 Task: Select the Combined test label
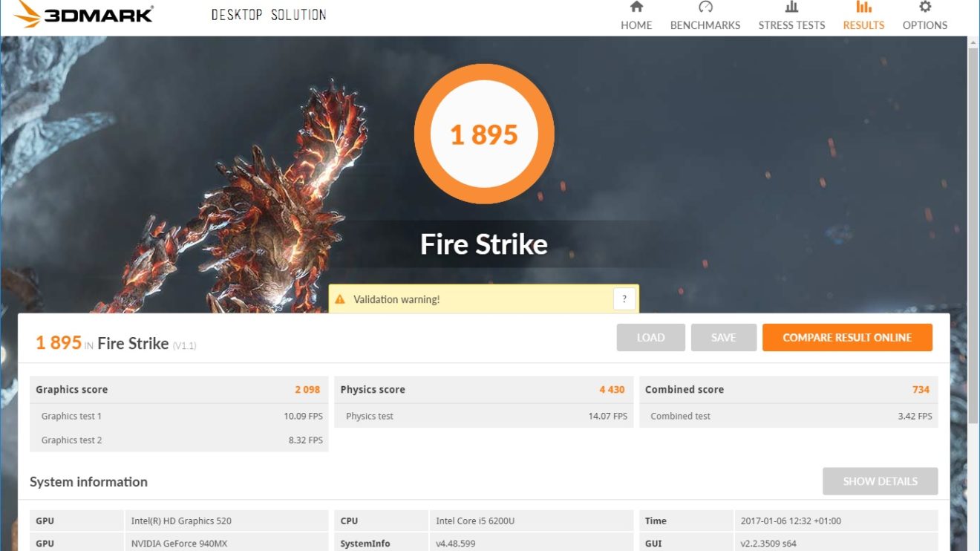click(x=681, y=416)
